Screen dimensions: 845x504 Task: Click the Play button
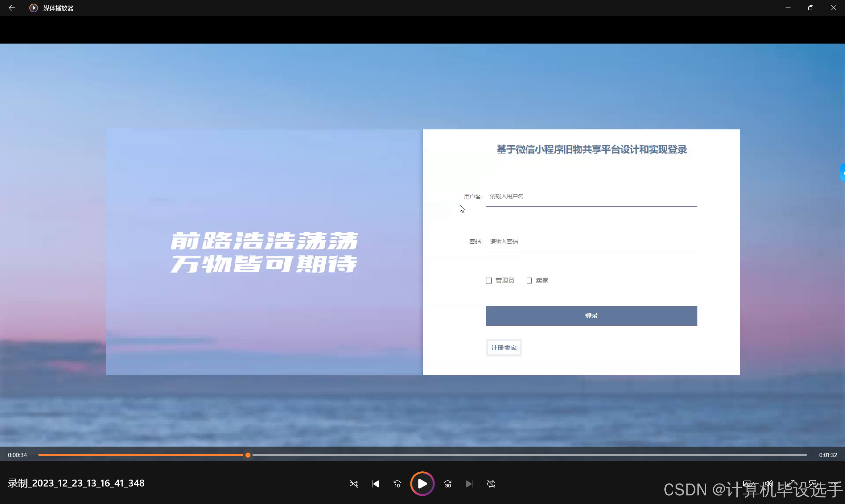[x=422, y=484]
